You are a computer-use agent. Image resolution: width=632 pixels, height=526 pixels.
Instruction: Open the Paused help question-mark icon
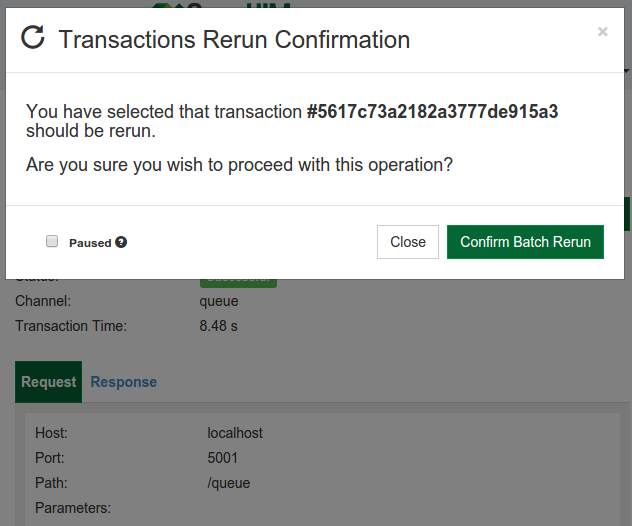click(121, 242)
